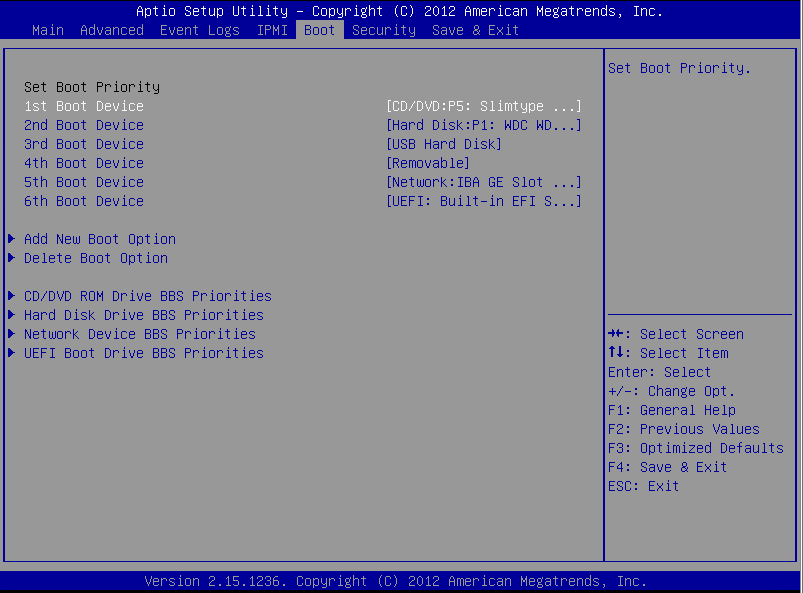Screen dimensions: 803x593
Task: Open the Main tab
Action: (x=47, y=30)
